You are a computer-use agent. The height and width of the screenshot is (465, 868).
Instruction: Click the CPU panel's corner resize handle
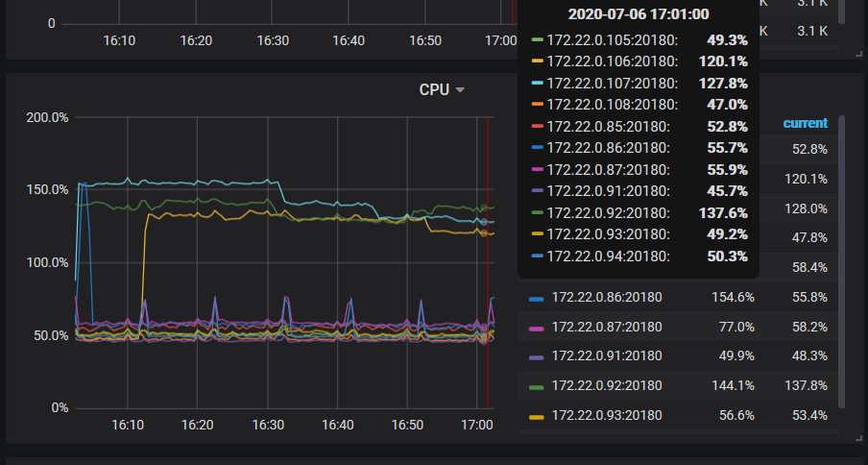(x=858, y=439)
